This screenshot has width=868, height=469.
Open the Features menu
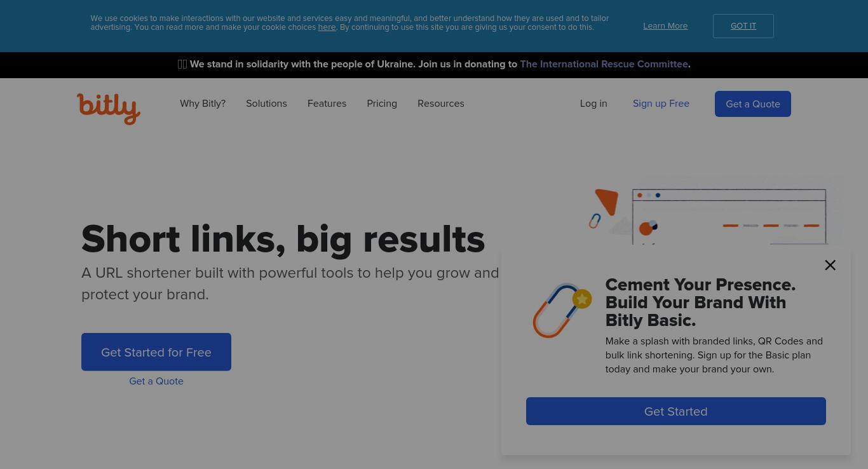[x=327, y=104]
